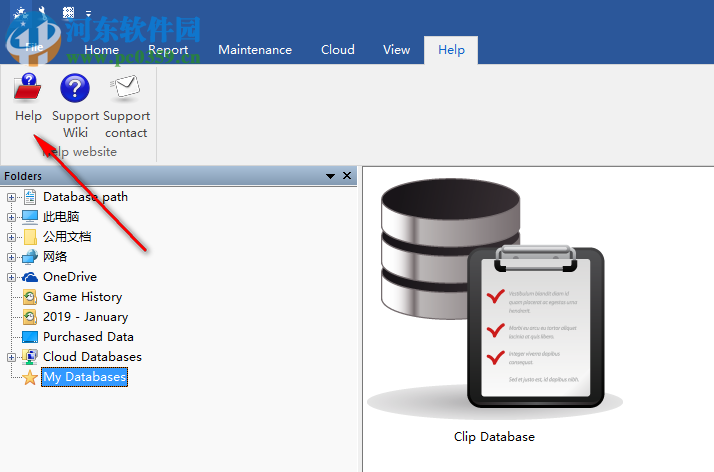Click the Purchased Data blue icon
This screenshot has width=714, height=472.
coord(30,337)
